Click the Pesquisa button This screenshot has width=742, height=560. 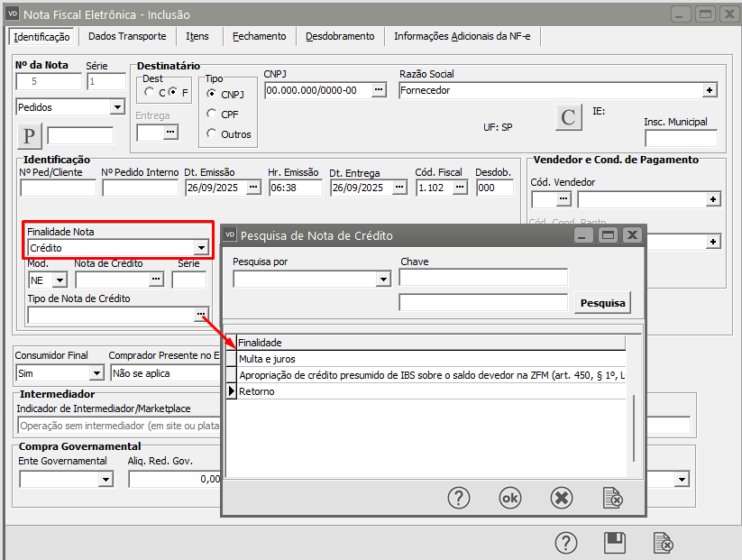click(x=602, y=303)
